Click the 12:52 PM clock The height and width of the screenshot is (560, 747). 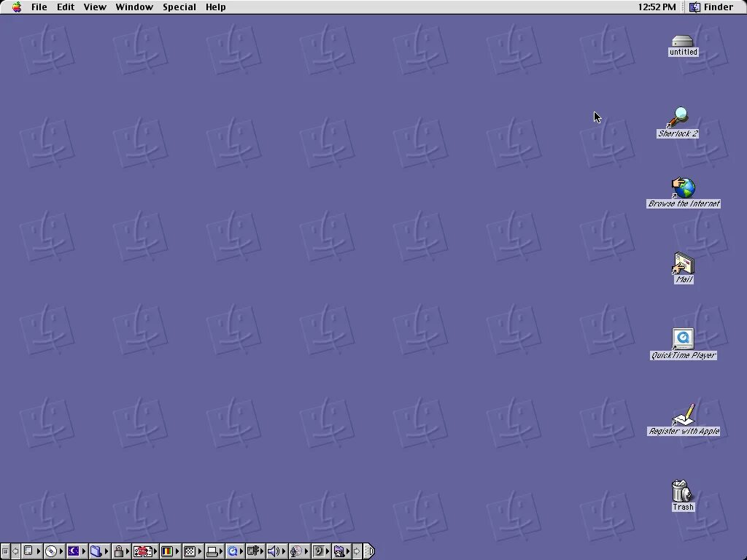(657, 7)
